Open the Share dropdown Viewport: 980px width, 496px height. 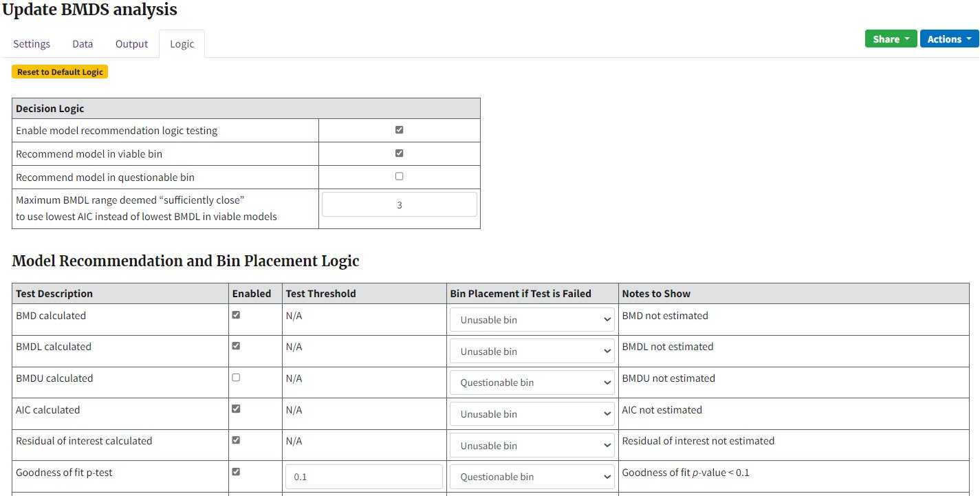click(x=890, y=39)
